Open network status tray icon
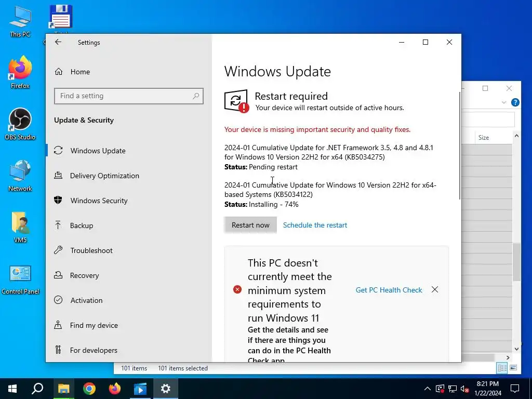Image resolution: width=532 pixels, height=399 pixels. click(x=453, y=389)
